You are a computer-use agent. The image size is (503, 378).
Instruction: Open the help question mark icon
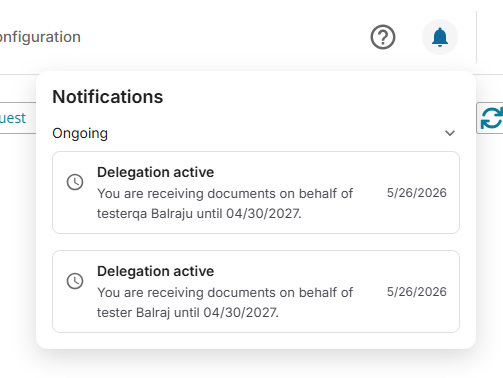click(383, 37)
